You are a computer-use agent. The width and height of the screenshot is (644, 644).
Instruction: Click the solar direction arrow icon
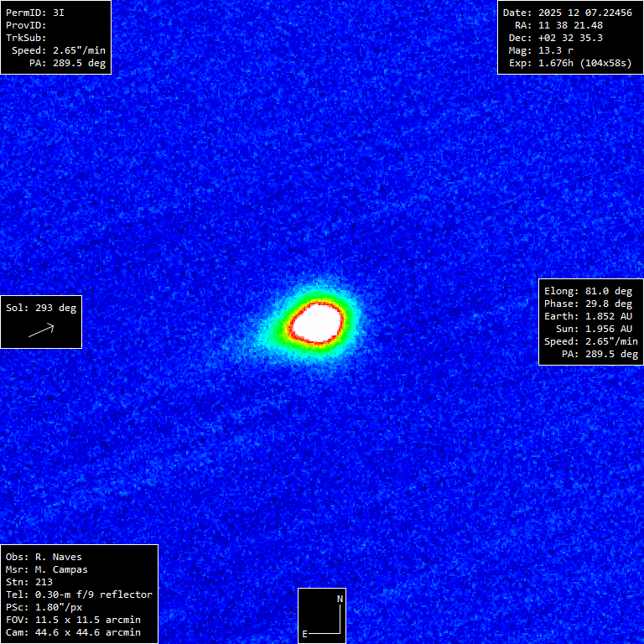coord(41,330)
